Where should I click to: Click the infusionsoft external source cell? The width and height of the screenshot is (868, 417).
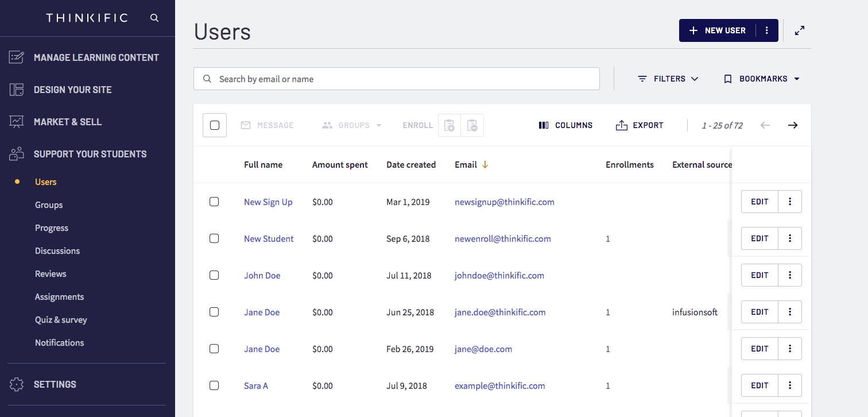(x=695, y=312)
